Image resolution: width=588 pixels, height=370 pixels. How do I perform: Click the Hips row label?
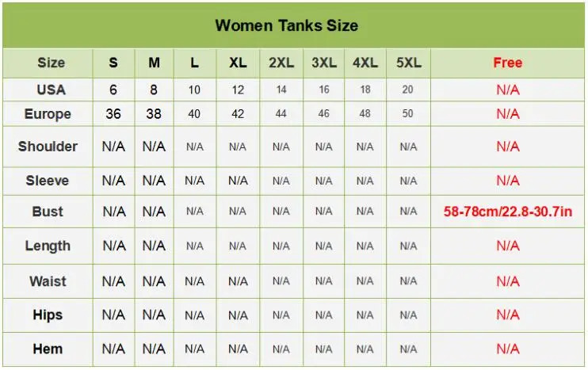click(x=48, y=315)
